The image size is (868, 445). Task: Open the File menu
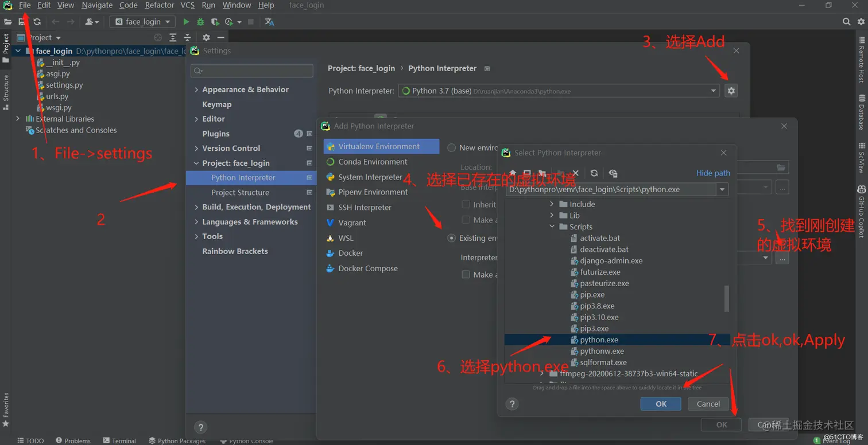(x=25, y=5)
